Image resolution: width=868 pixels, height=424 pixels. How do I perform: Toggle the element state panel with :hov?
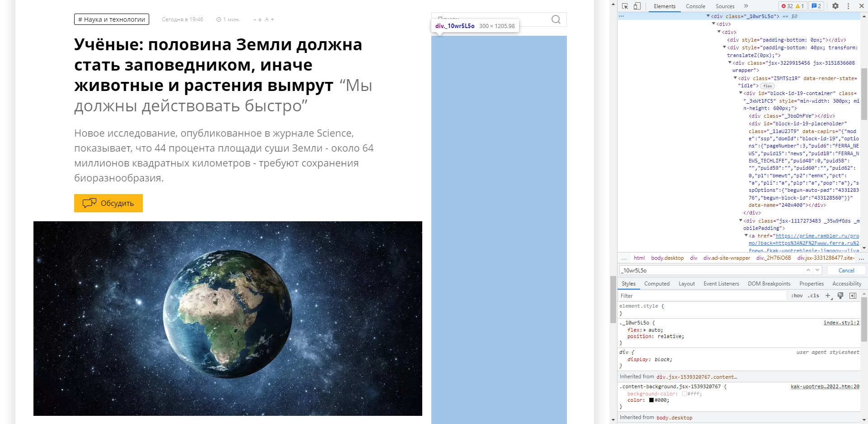pos(797,295)
